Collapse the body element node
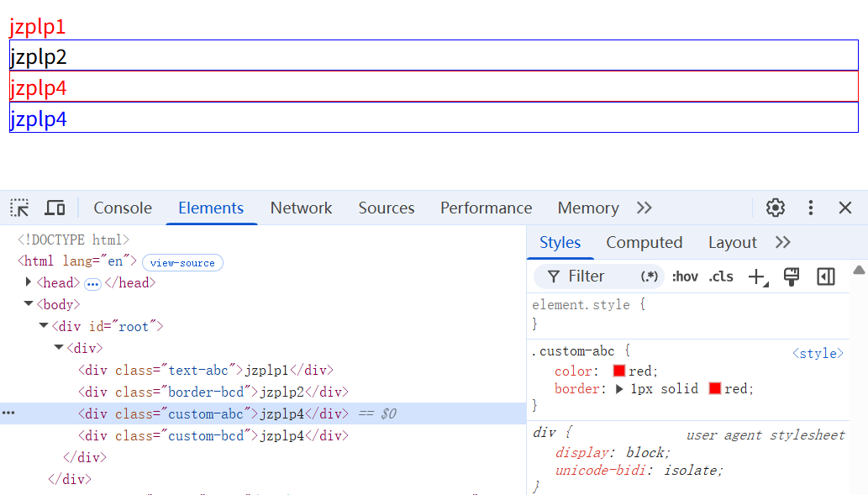Screen dimensions: 868x495 (x=29, y=303)
